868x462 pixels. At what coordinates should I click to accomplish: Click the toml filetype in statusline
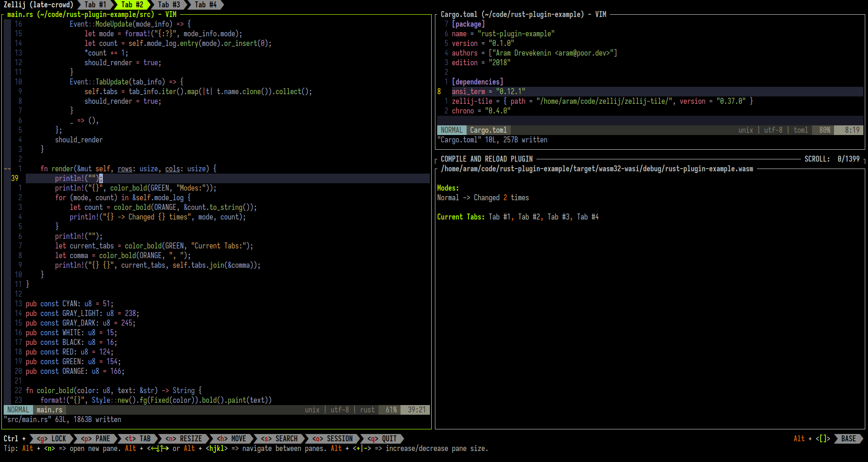pos(801,130)
